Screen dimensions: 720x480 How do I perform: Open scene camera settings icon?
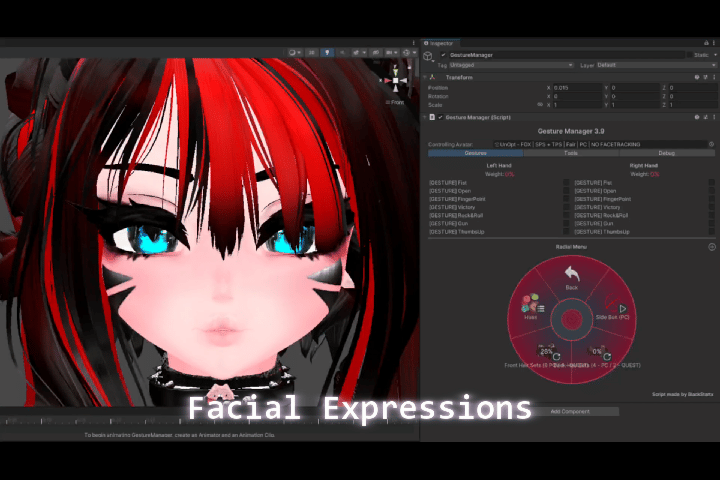tap(389, 53)
